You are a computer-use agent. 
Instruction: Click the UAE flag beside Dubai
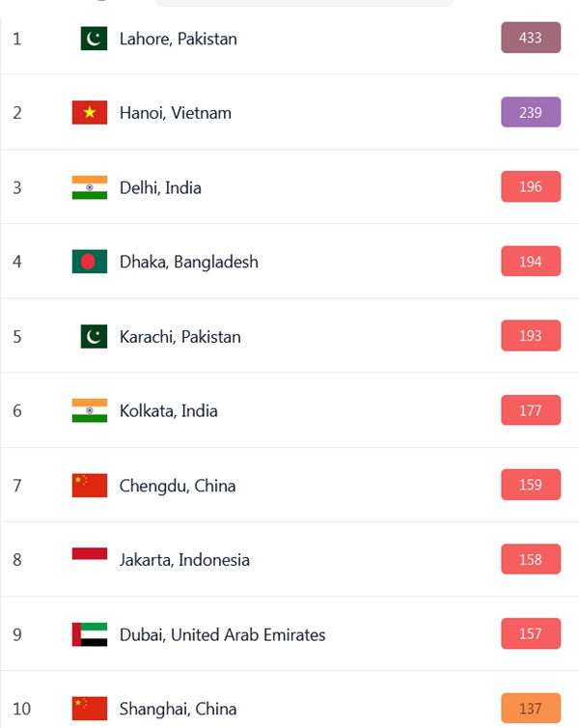[x=89, y=634]
